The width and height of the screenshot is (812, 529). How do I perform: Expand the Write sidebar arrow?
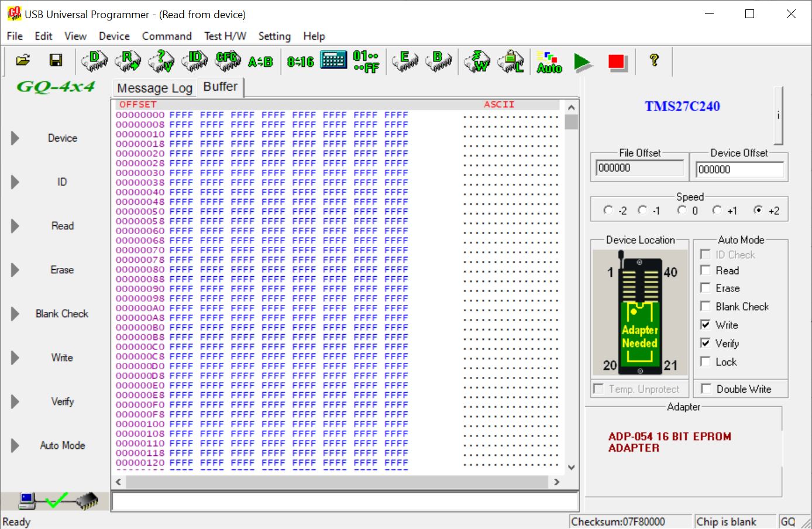coord(15,358)
